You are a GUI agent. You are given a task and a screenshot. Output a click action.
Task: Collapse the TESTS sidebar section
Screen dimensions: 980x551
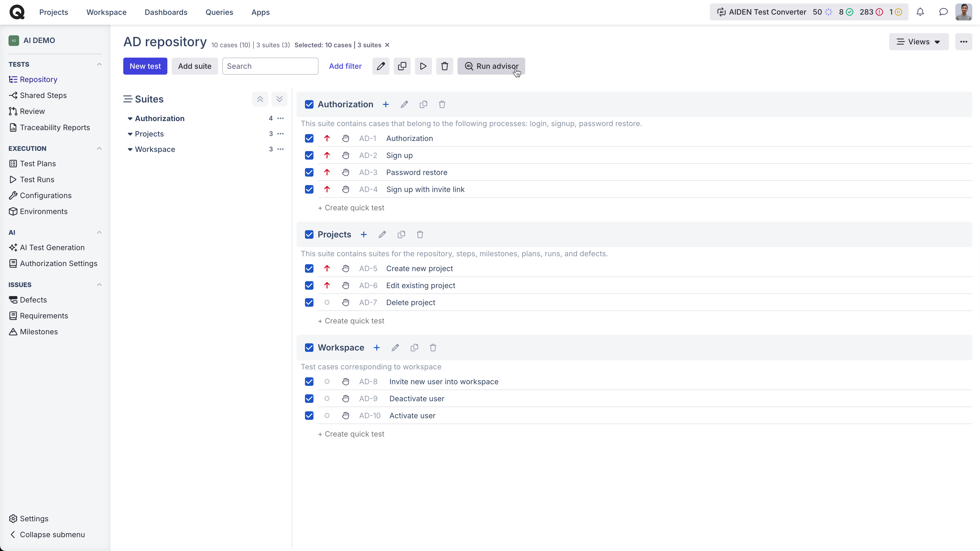click(99, 64)
